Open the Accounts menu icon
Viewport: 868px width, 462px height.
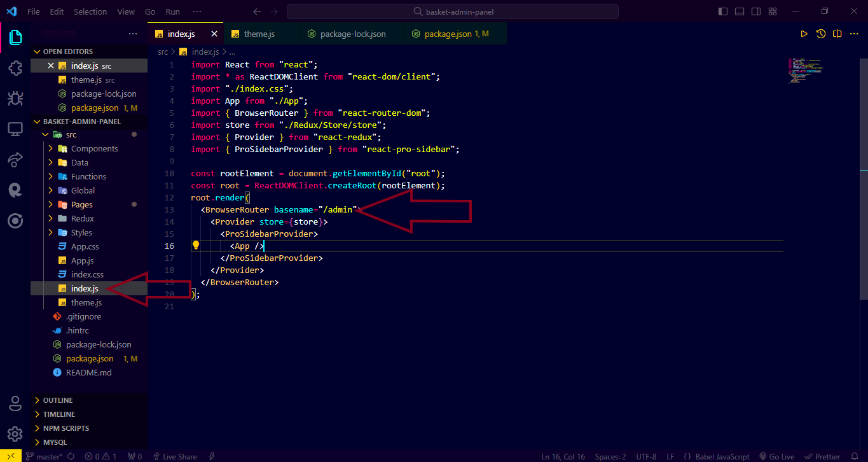pyautogui.click(x=15, y=403)
